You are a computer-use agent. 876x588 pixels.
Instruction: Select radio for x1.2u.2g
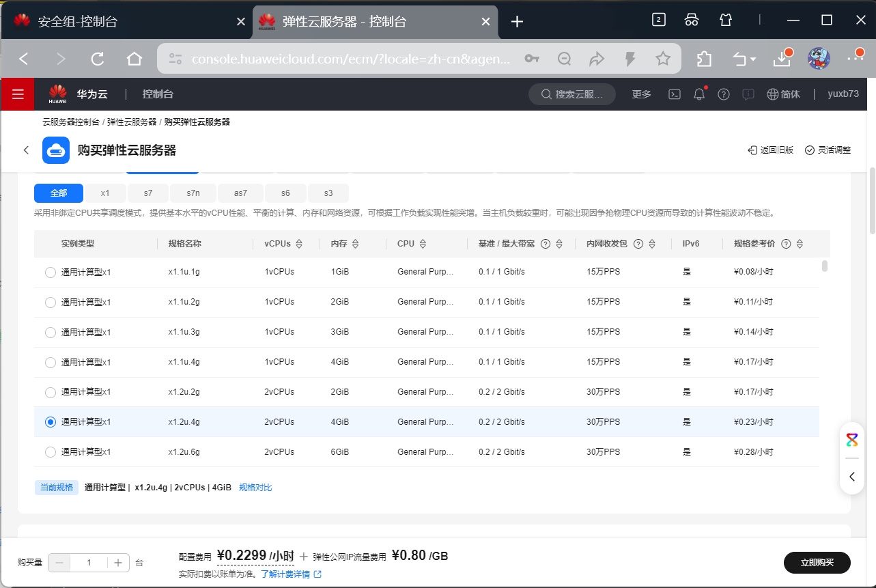pos(50,392)
